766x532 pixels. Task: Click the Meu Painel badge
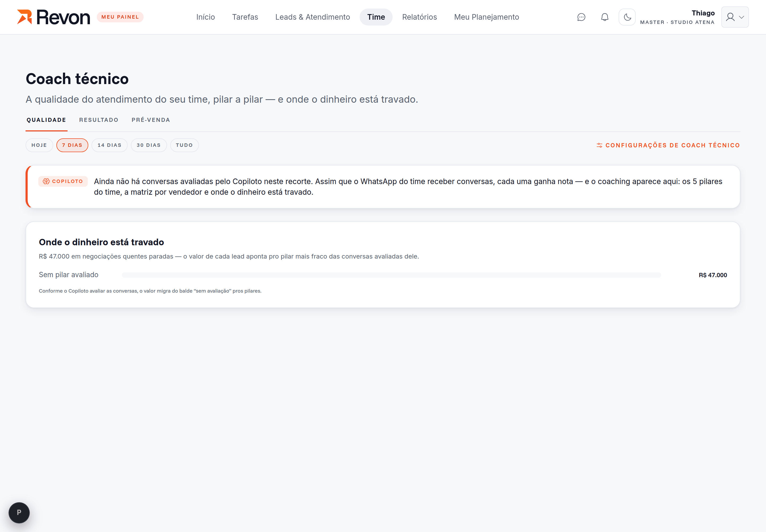pos(120,17)
